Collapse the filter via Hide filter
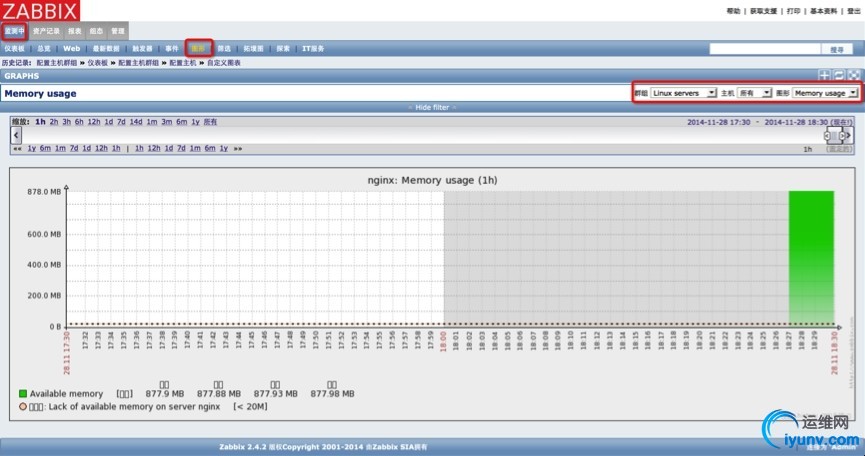Image resolution: width=865 pixels, height=456 pixels. [x=432, y=108]
